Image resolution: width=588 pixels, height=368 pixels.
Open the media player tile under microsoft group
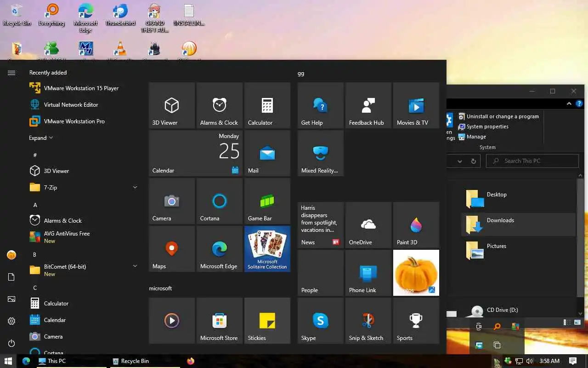(x=172, y=321)
